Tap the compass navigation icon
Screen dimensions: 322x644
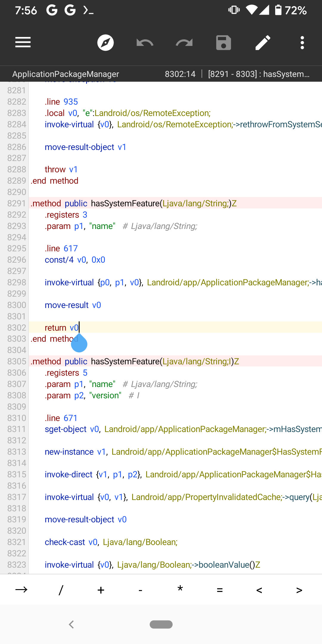click(106, 43)
